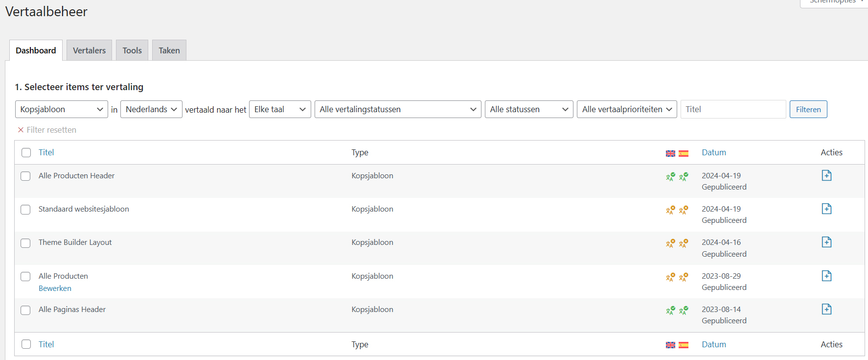
Task: Click English translation status icon for Alle Producten Header
Action: click(x=670, y=177)
